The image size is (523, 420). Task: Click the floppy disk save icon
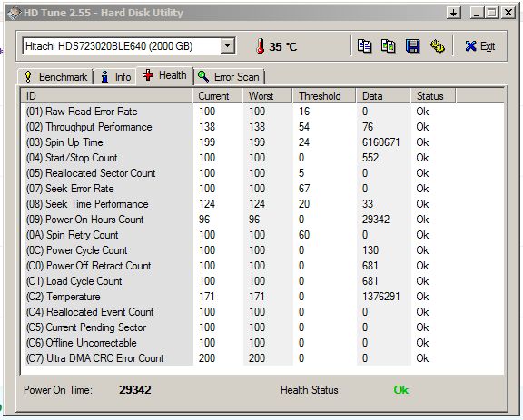click(412, 46)
